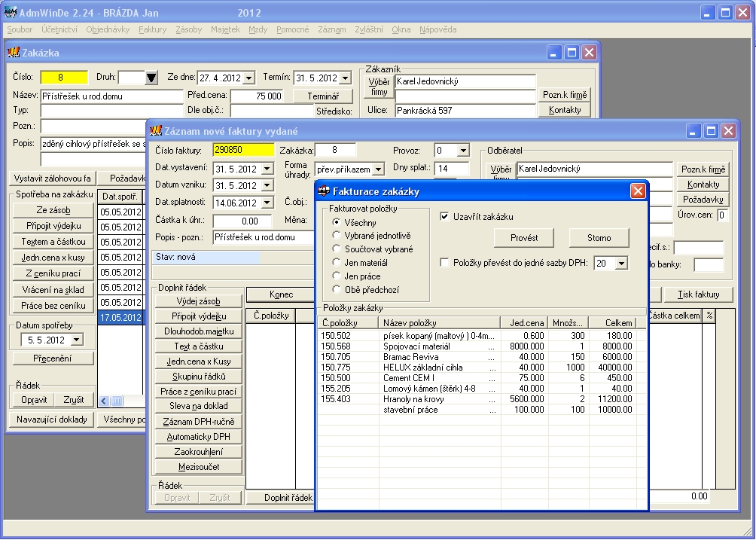Choose the Obě předchozí radio option
This screenshot has width=756, height=540.
(337, 290)
